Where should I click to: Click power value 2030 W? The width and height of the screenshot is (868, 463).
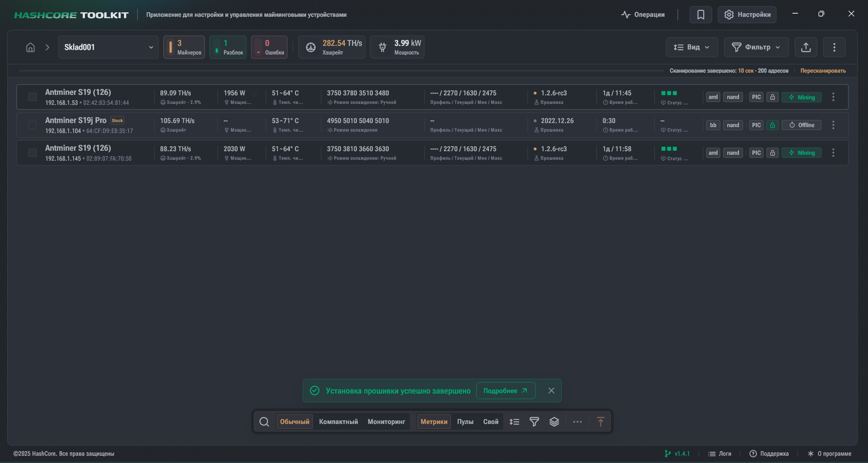click(x=234, y=149)
